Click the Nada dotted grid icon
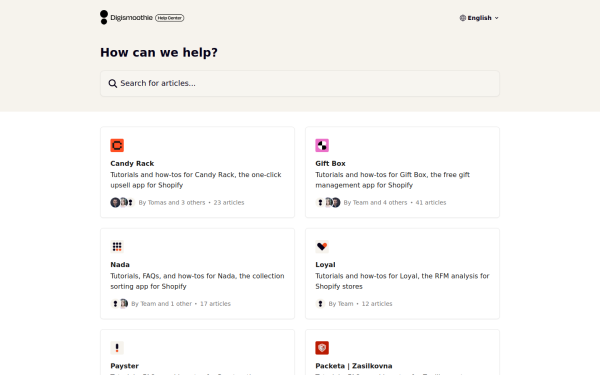The height and width of the screenshot is (375, 600). click(x=117, y=246)
